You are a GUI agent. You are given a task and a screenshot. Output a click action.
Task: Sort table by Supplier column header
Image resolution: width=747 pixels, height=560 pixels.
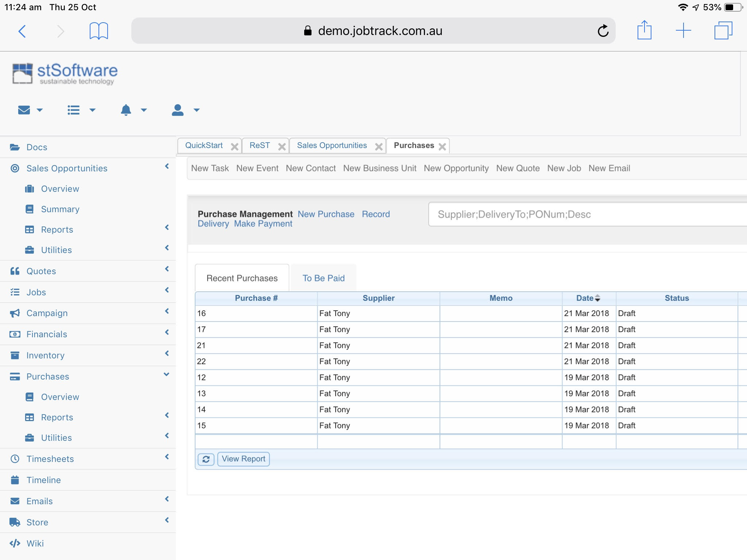[378, 298]
